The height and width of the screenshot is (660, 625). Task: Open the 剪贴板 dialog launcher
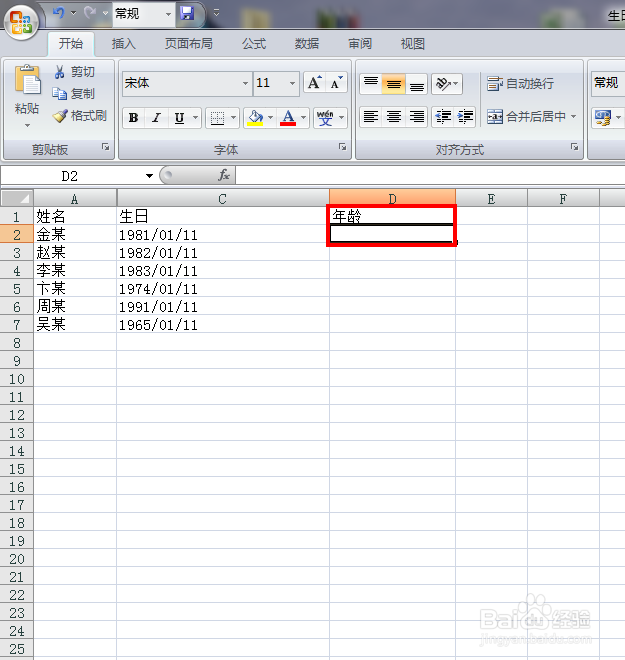[x=106, y=147]
